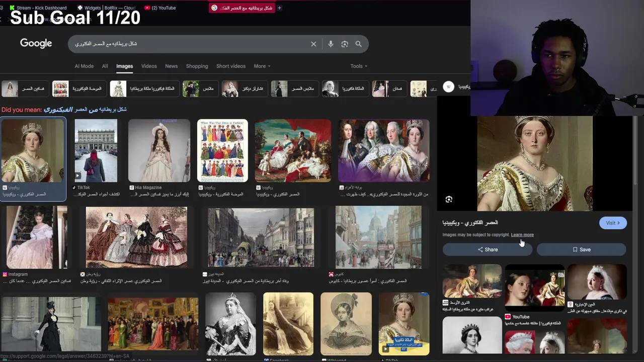Click the Kick favicon on Stream Dashboard tab
The height and width of the screenshot is (362, 644).
pos(12,8)
